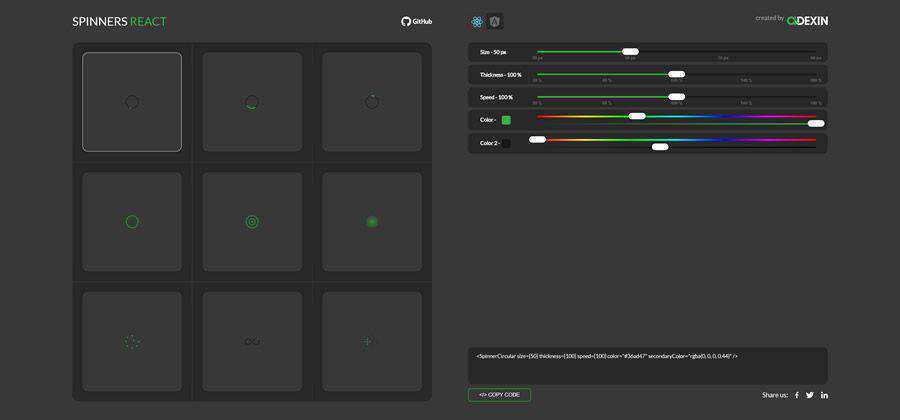Open the GitHub repository link
This screenshot has width=900, height=420.
(x=417, y=21)
